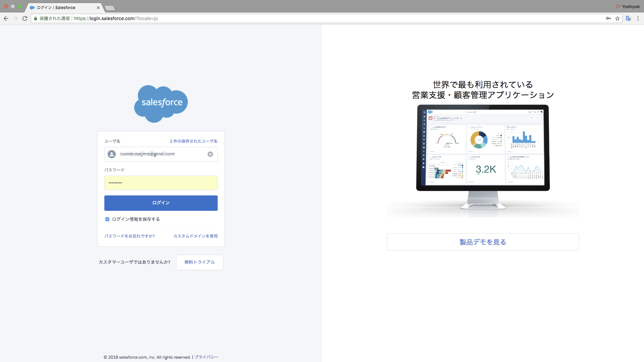Click the saved password key icon
The height and width of the screenshot is (362, 644).
click(608, 18)
